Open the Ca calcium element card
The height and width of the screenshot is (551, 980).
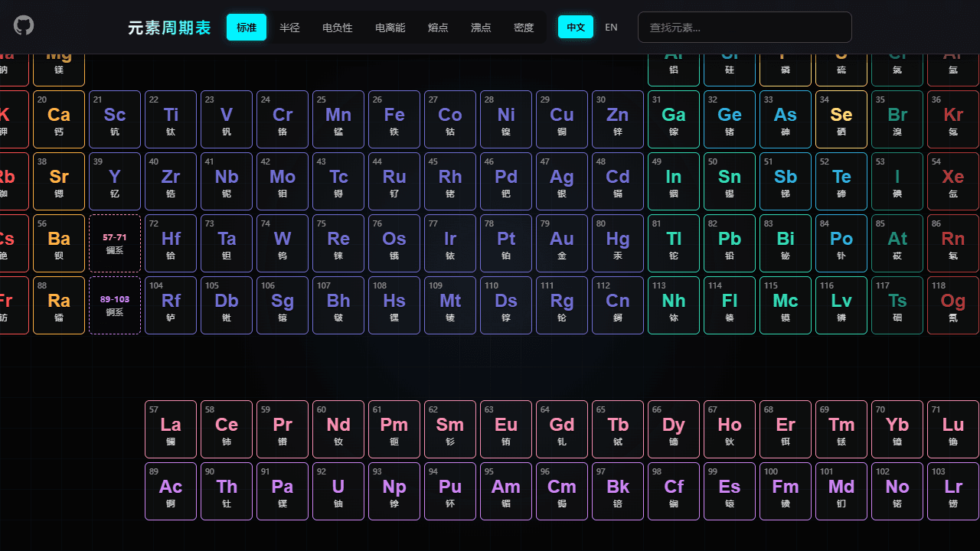[59, 119]
